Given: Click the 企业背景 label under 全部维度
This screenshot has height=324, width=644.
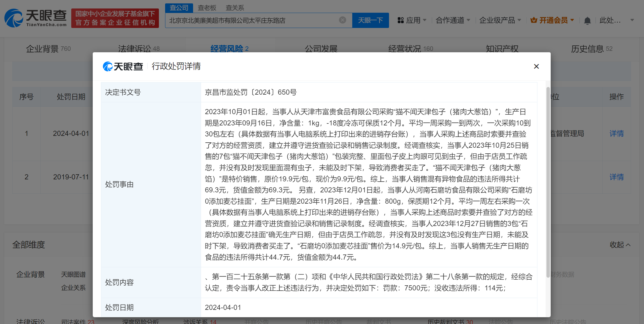Looking at the screenshot, I should (31, 274).
